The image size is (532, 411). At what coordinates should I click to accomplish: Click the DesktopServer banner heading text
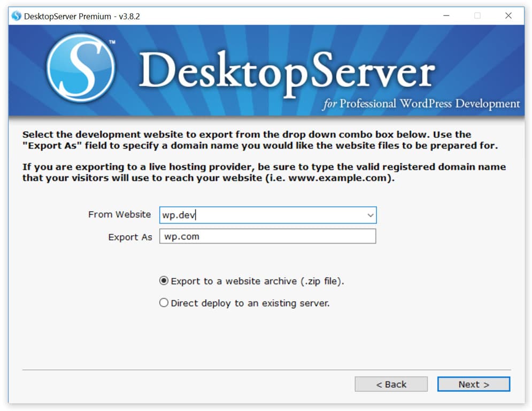point(287,74)
